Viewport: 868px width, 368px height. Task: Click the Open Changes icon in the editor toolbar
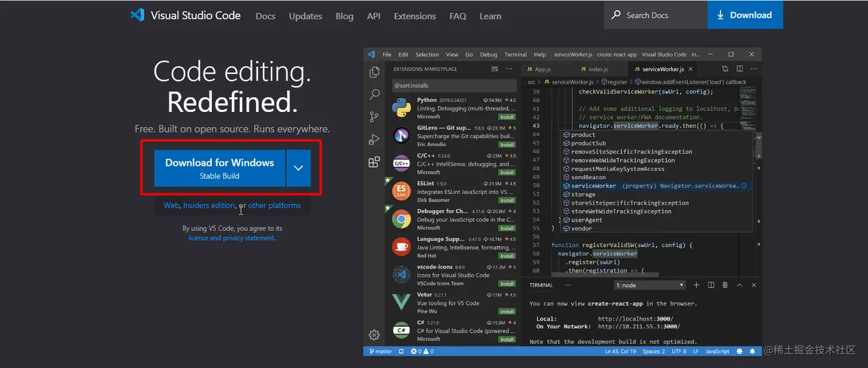725,69
